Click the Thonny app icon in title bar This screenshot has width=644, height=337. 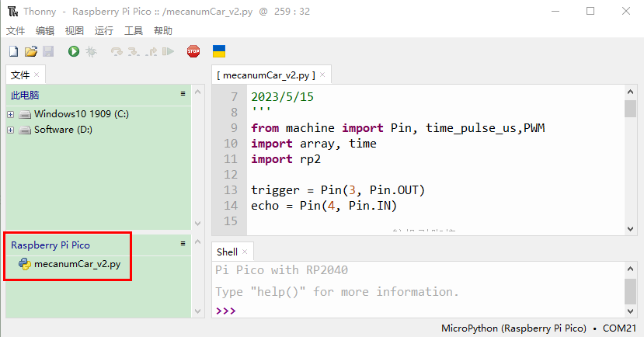pyautogui.click(x=12, y=12)
